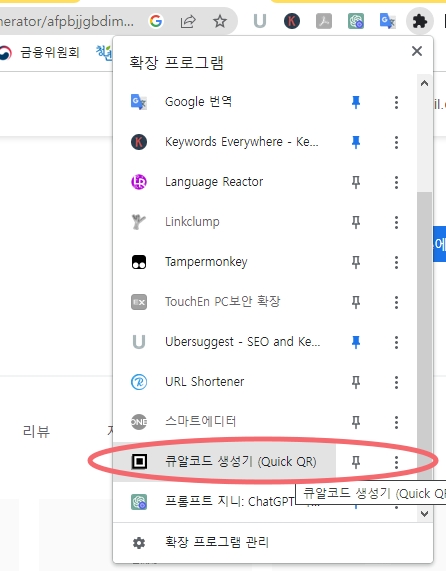Open Keywords Everywhere pinned toolbar icon
Image resolution: width=446 pixels, height=571 pixels.
coord(292,21)
